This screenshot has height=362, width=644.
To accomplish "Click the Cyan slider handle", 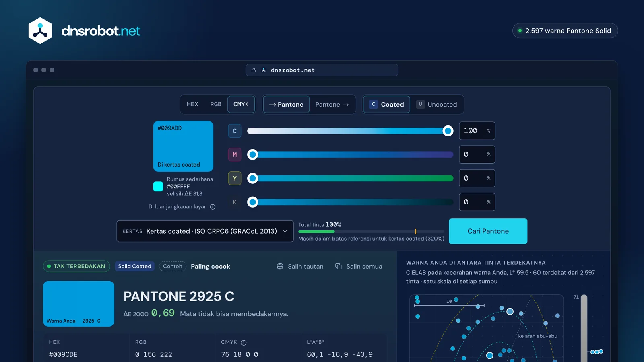I will pyautogui.click(x=448, y=131).
